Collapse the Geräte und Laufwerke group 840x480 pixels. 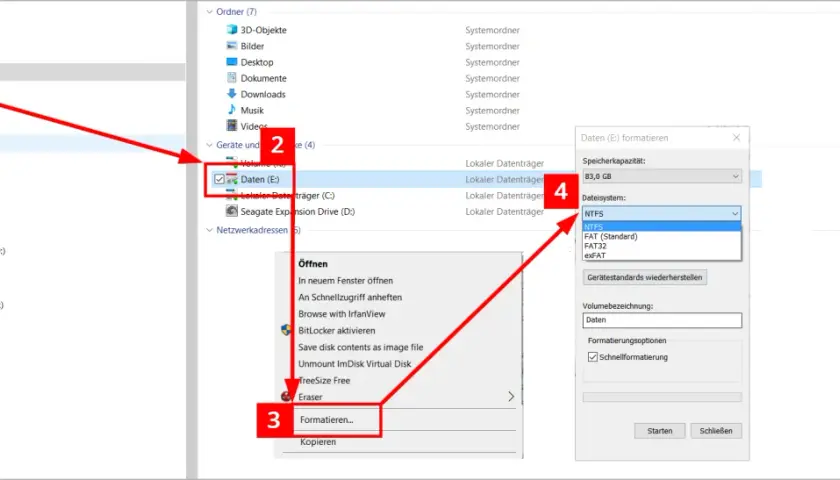coord(209,145)
